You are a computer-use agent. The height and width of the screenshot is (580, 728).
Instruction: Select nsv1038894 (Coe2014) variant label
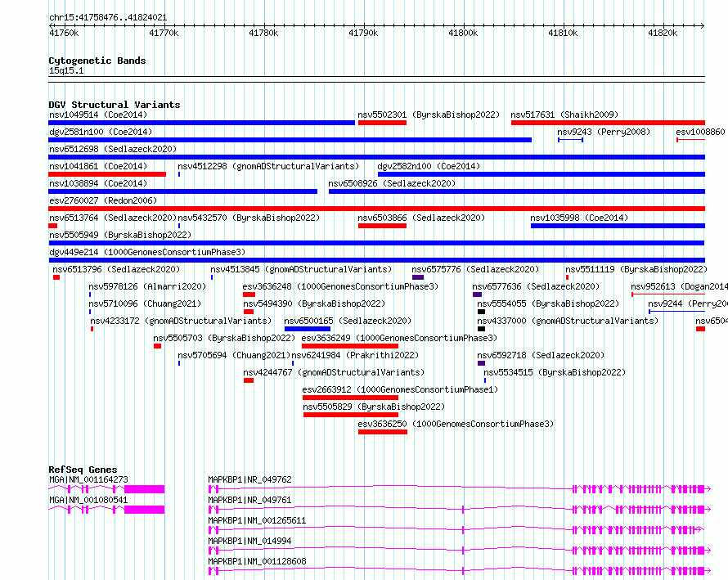pyautogui.click(x=98, y=183)
